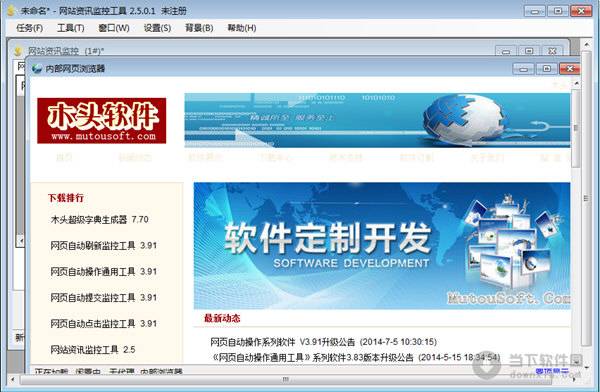Screen dimensions: 600x392
Task: Click the 网站资讯监控 (1#) window icon
Action: point(19,51)
